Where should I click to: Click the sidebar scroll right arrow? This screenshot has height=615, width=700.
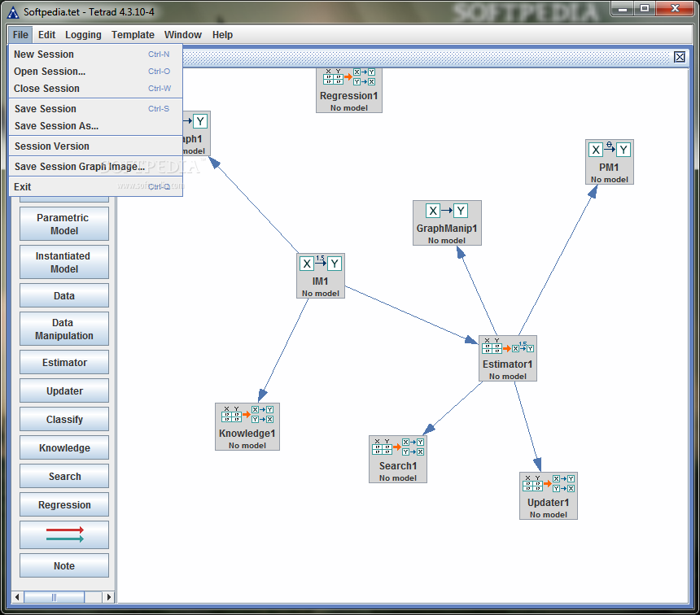[x=108, y=597]
